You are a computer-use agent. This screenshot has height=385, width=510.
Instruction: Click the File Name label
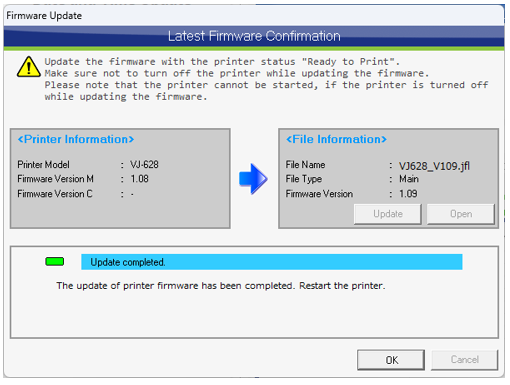click(x=305, y=164)
